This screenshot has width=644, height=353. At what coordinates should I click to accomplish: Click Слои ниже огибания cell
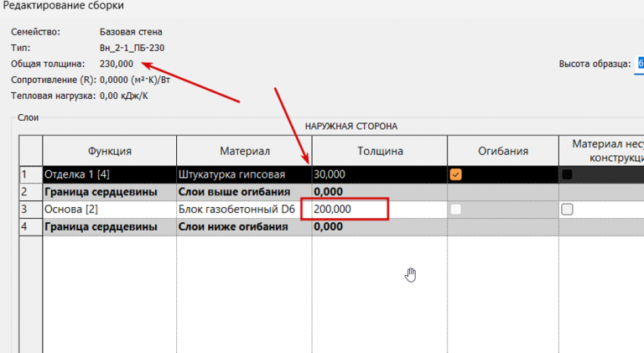[x=244, y=226]
